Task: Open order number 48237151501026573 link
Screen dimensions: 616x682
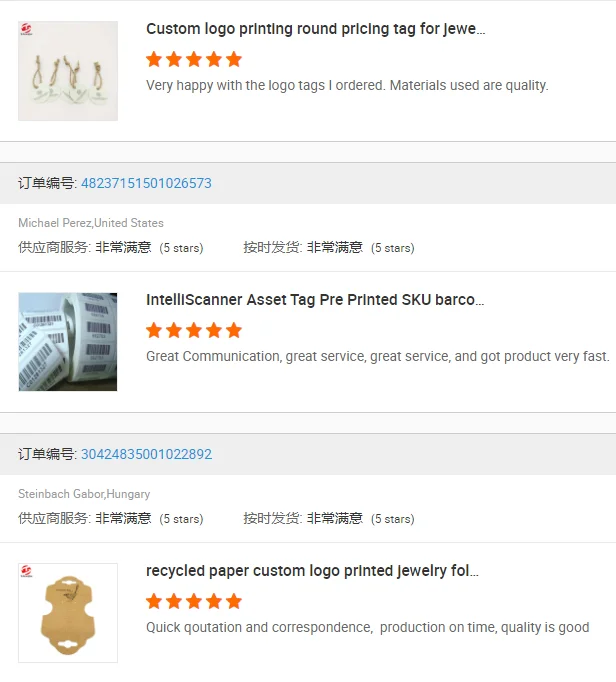Action: (146, 183)
